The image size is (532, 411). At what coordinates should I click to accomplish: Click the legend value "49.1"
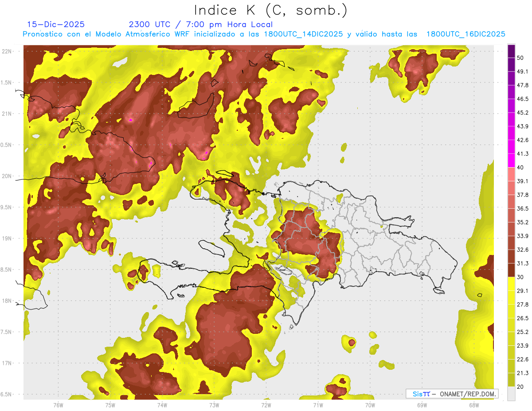[523, 71]
